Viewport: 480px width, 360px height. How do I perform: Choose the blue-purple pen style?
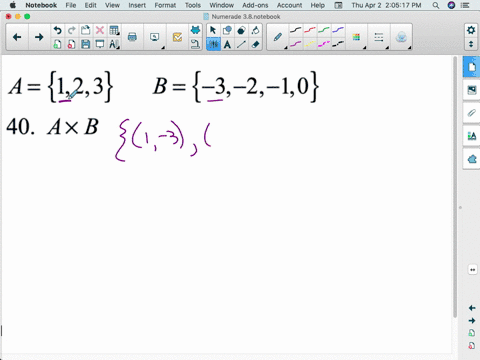click(x=338, y=30)
